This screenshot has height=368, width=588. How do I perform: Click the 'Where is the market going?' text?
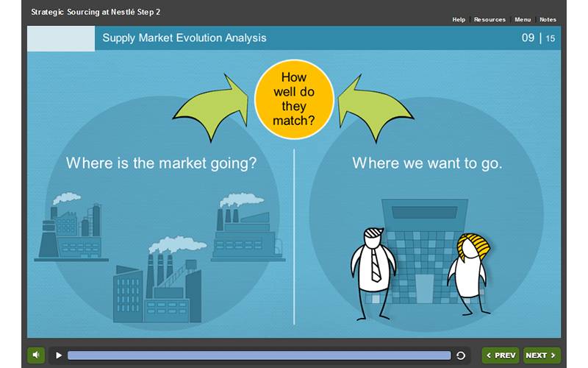coord(162,163)
